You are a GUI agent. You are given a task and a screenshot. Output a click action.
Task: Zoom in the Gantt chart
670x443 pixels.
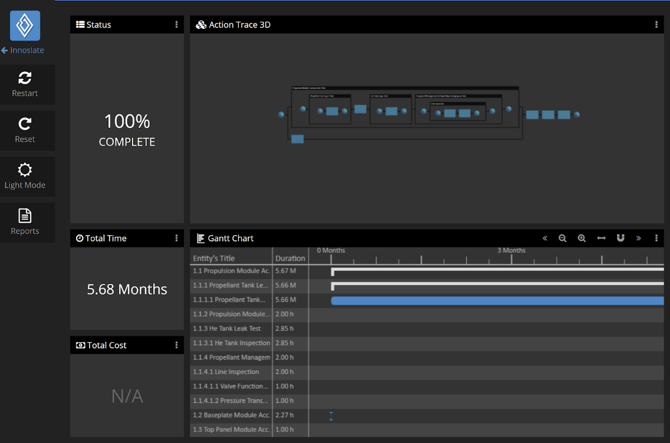point(582,238)
